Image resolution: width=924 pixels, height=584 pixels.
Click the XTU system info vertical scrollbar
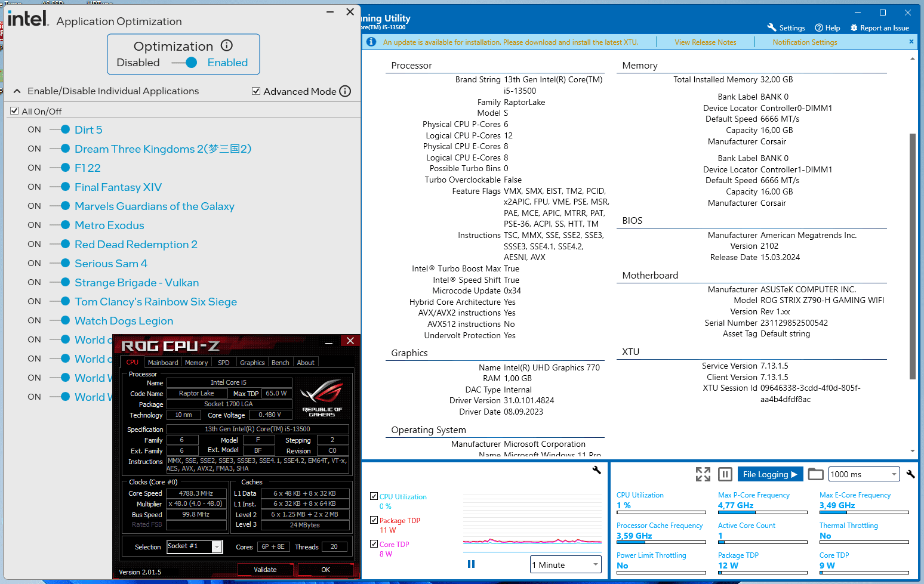(912, 257)
